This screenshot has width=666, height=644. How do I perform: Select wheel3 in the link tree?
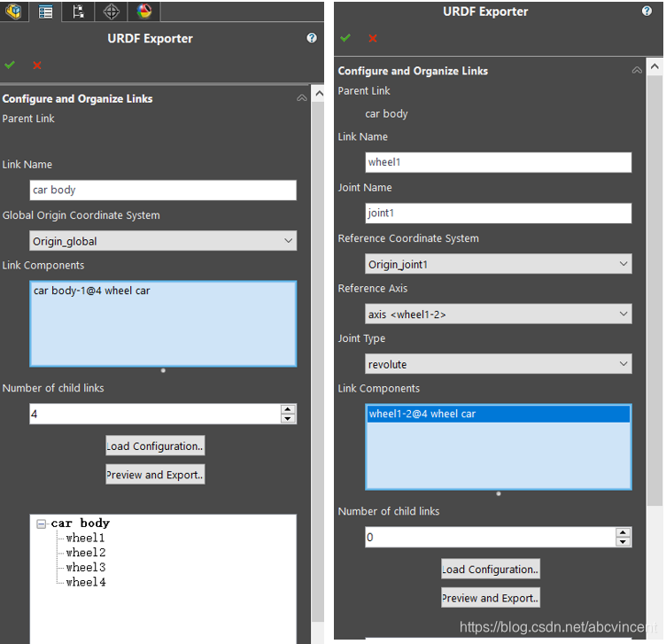point(86,567)
